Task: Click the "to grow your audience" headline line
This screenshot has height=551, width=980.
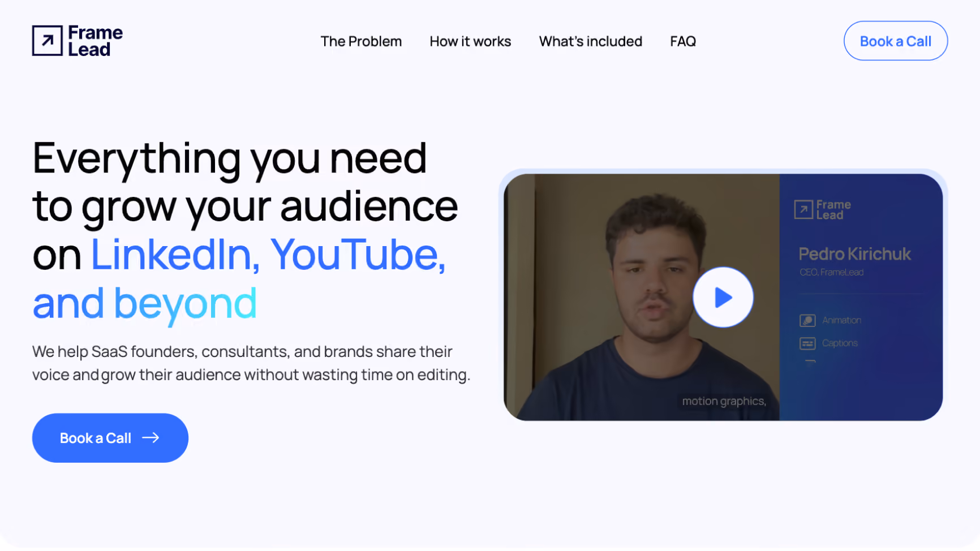Action: point(245,207)
